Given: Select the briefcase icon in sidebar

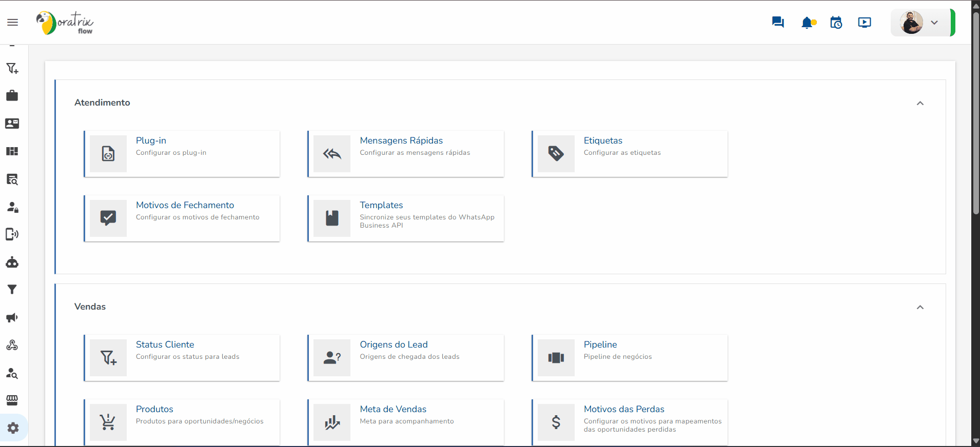Looking at the screenshot, I should click(12, 96).
